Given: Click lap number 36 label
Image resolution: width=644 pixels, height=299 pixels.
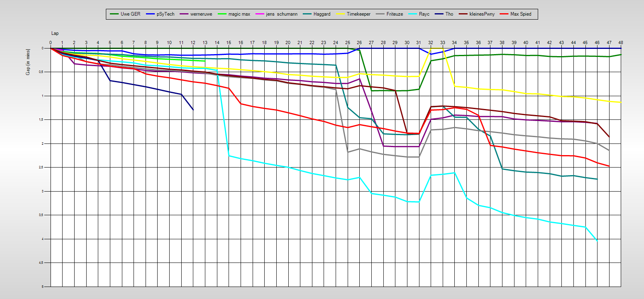Looking at the screenshot, I should pos(478,42).
